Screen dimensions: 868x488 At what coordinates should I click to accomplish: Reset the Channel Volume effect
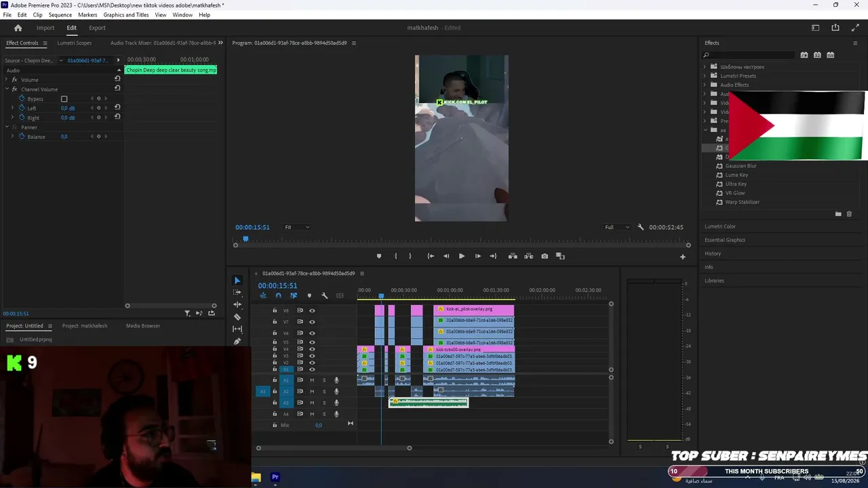117,88
